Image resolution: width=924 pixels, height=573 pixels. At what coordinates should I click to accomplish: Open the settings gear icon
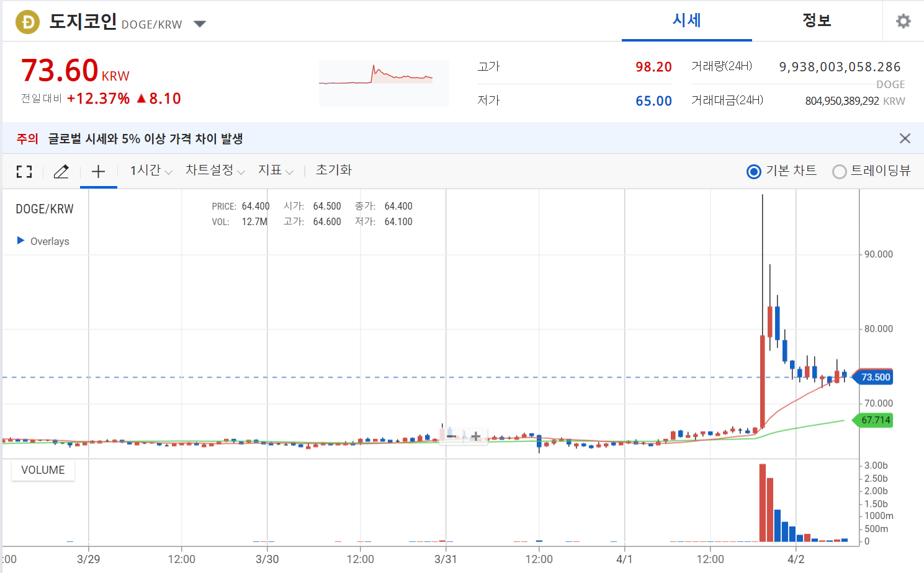click(904, 21)
